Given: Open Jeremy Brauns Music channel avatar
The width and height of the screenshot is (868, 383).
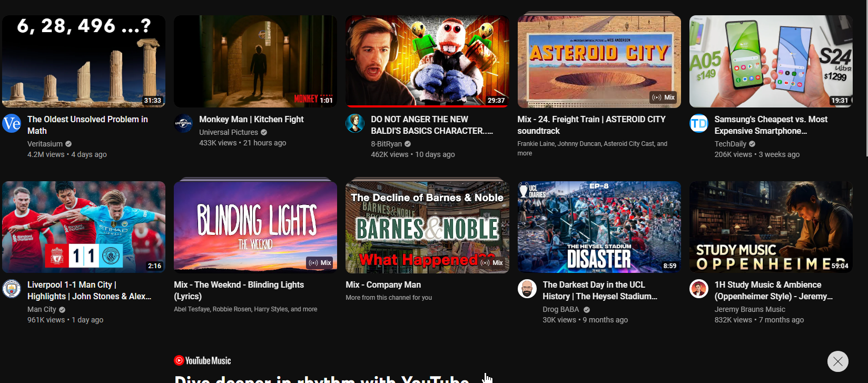Looking at the screenshot, I should pos(699,289).
